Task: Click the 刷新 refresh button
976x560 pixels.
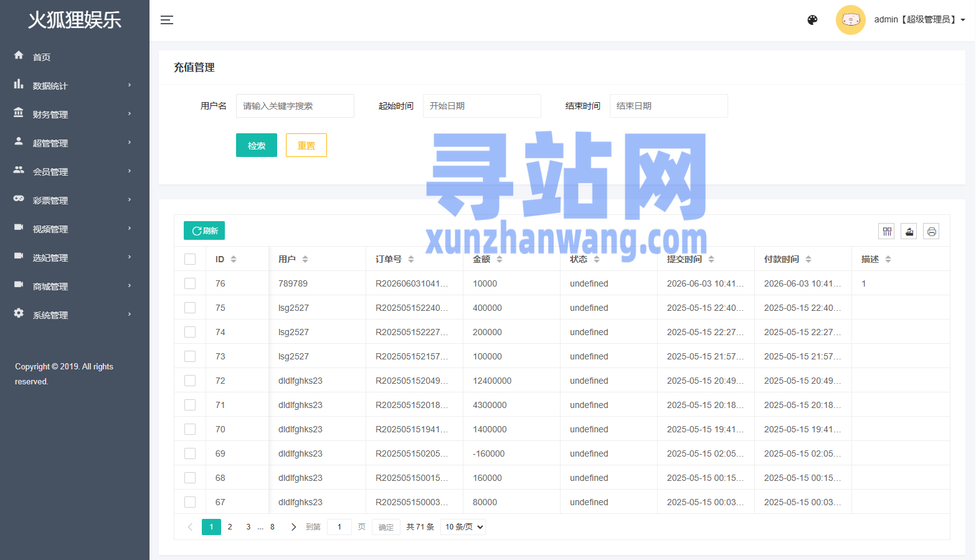Action: (204, 230)
